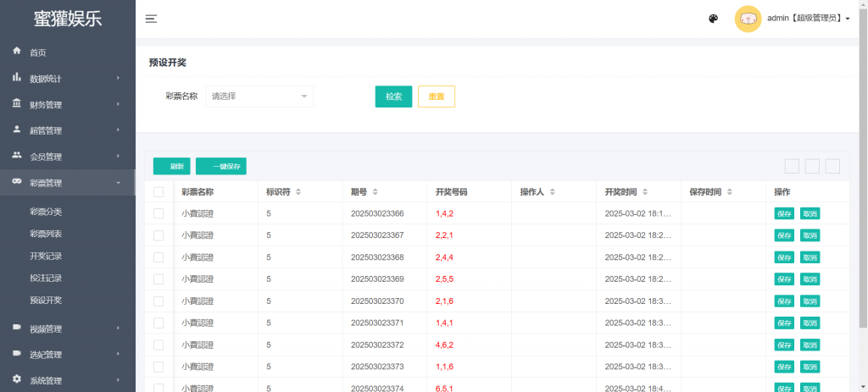Click the 刷新 refresh button
This screenshot has width=868, height=392.
[171, 167]
